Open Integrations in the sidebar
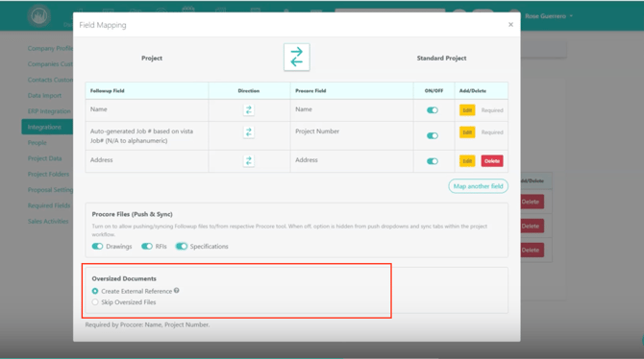 (47, 127)
